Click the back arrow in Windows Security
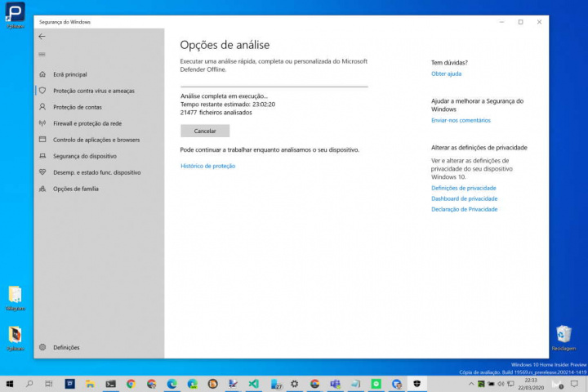 tap(42, 37)
